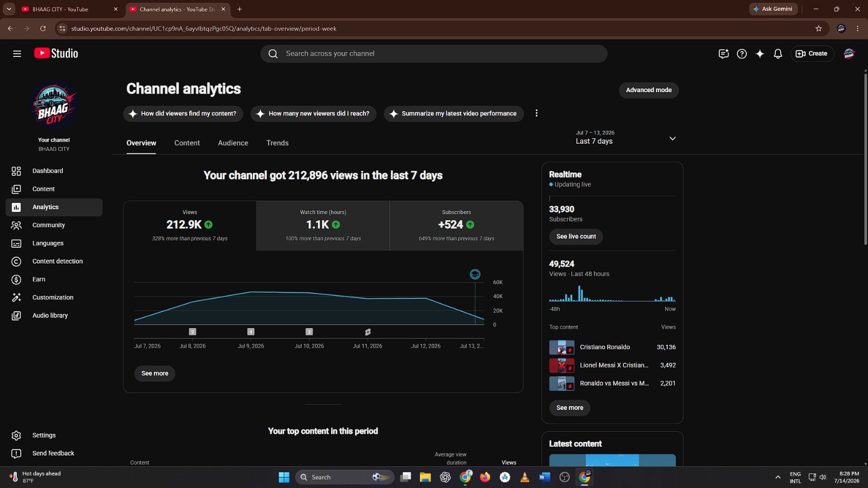Click How many new viewers did I reach

point(313,114)
